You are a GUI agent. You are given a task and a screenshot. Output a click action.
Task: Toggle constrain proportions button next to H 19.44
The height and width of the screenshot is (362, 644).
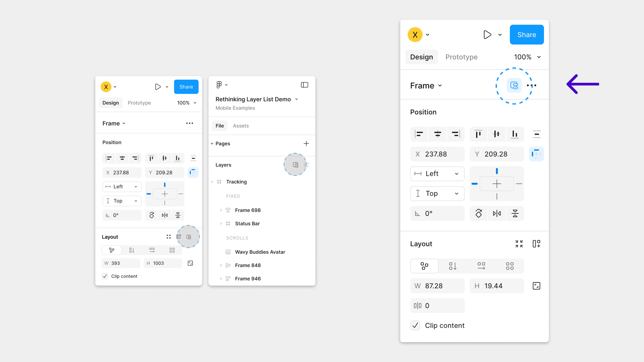coord(536,286)
